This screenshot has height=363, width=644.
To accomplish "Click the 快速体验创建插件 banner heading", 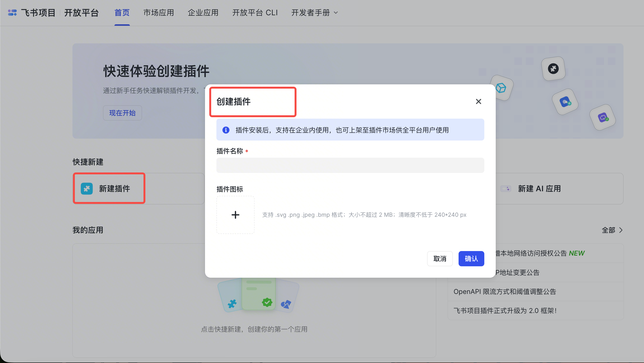I will click(x=156, y=71).
